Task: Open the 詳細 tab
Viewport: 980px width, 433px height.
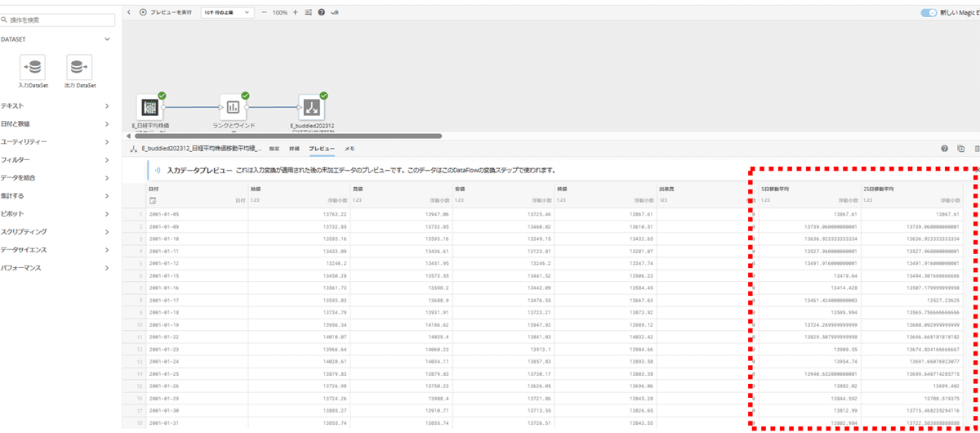Action: (x=295, y=149)
